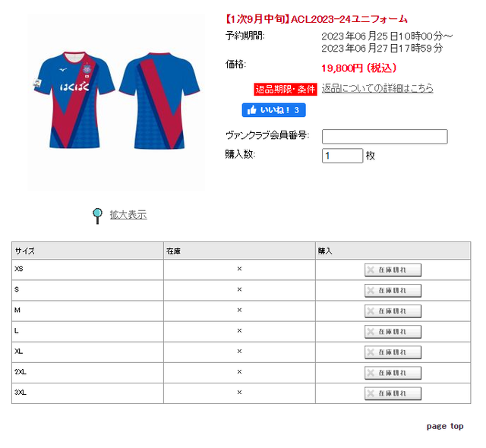This screenshot has width=486, height=448.
Task: Click the red 返品期限・条件 badge
Action: (286, 90)
